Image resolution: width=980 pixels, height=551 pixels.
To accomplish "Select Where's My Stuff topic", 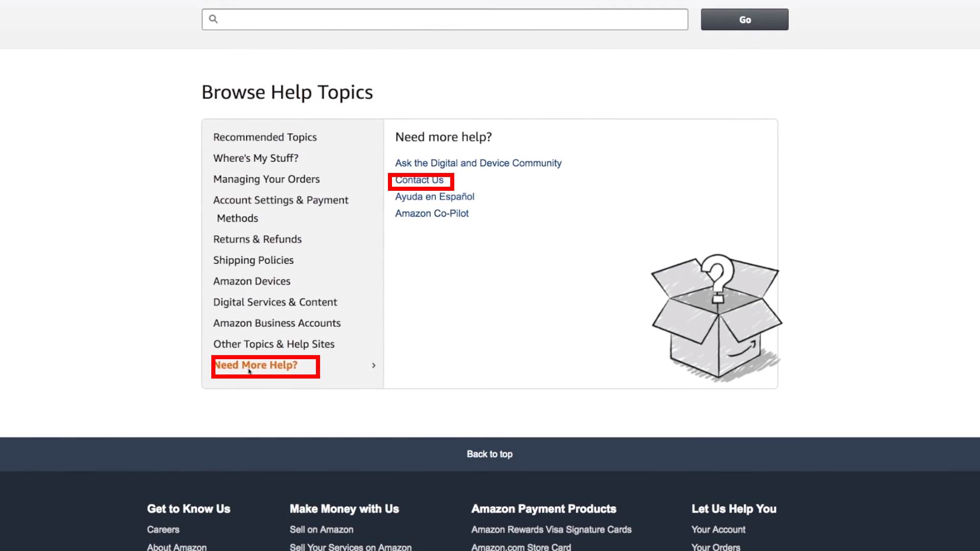I will (256, 158).
